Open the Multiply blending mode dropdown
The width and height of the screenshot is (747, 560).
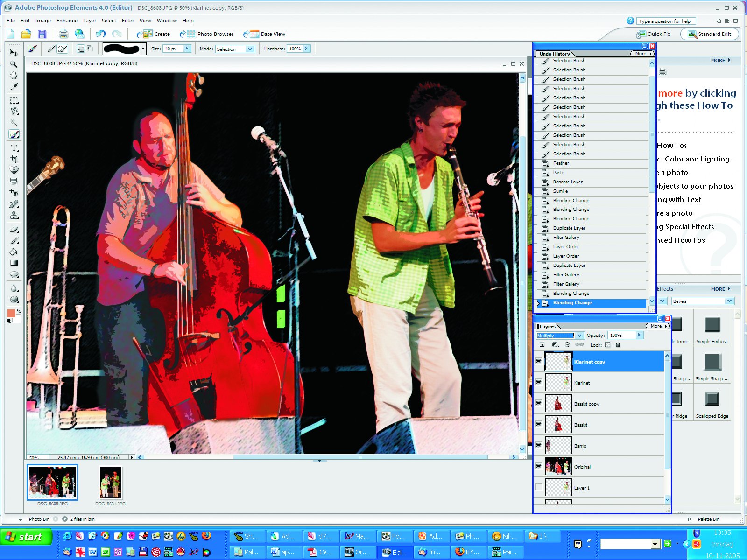click(x=579, y=336)
